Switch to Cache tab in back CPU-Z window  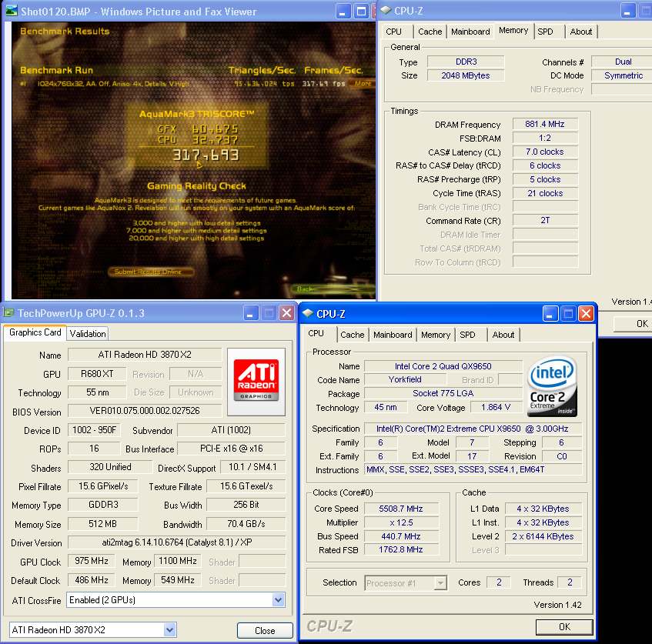(430, 32)
